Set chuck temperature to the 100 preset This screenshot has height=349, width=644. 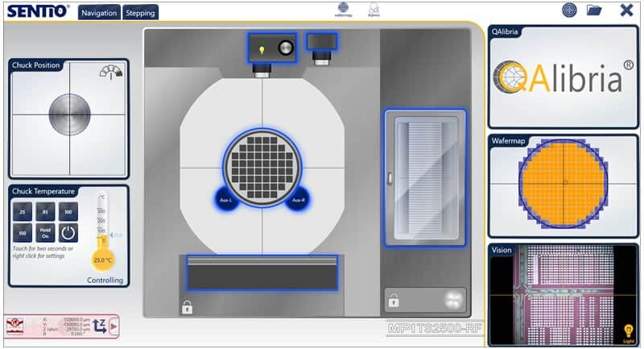point(68,212)
